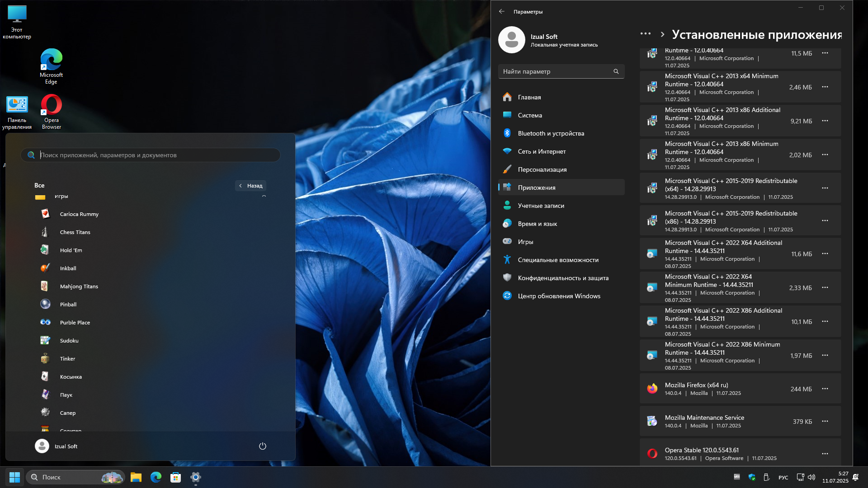Image resolution: width=868 pixels, height=488 pixels.
Task: Open Edge browser from taskbar
Action: point(156,477)
